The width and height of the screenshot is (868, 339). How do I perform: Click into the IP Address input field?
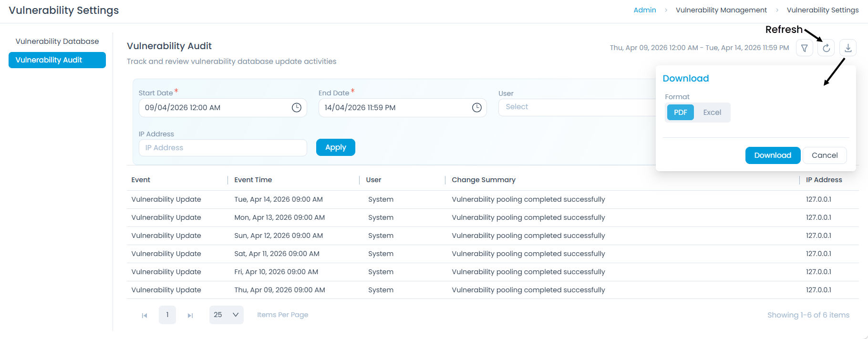pyautogui.click(x=223, y=148)
